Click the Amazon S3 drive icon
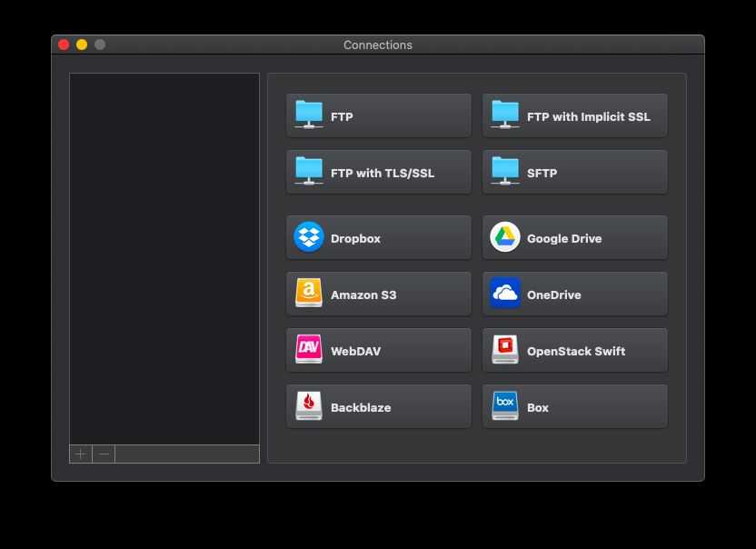756x549 pixels. tap(309, 294)
